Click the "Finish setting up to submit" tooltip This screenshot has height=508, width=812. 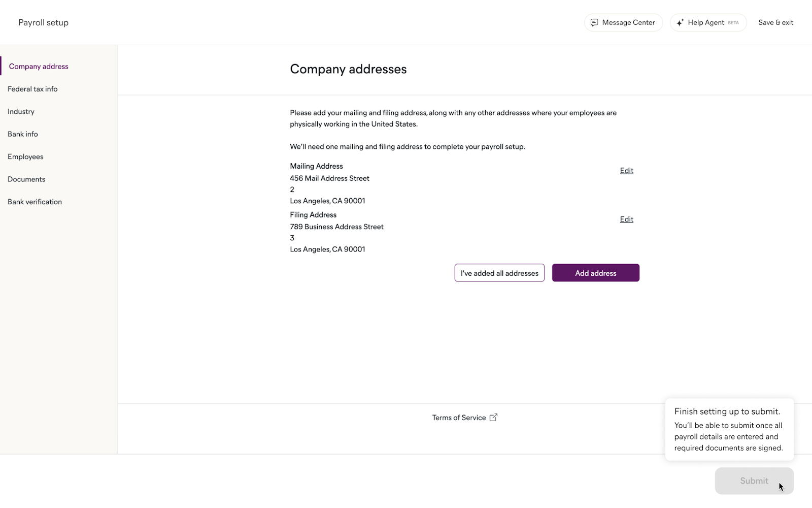[x=729, y=429]
